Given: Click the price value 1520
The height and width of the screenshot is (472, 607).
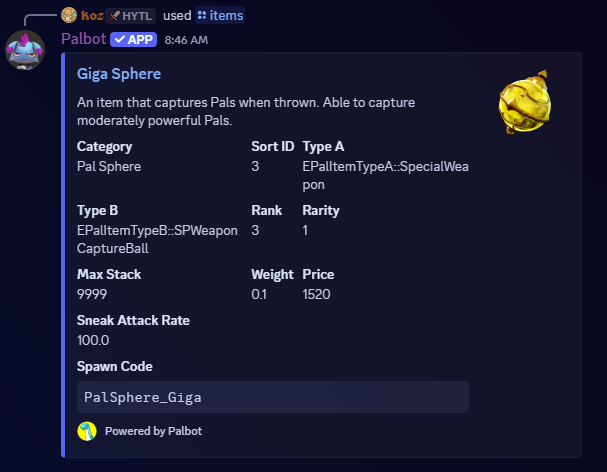Looking at the screenshot, I should [x=316, y=294].
